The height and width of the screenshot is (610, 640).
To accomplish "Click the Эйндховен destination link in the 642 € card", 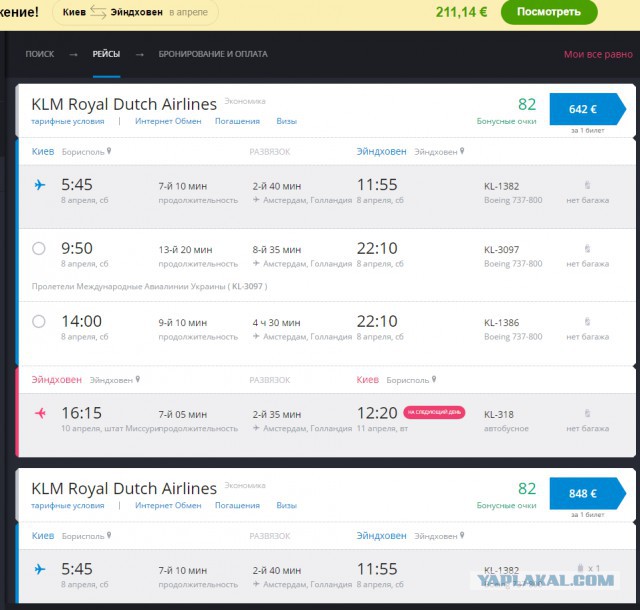I will 381,151.
